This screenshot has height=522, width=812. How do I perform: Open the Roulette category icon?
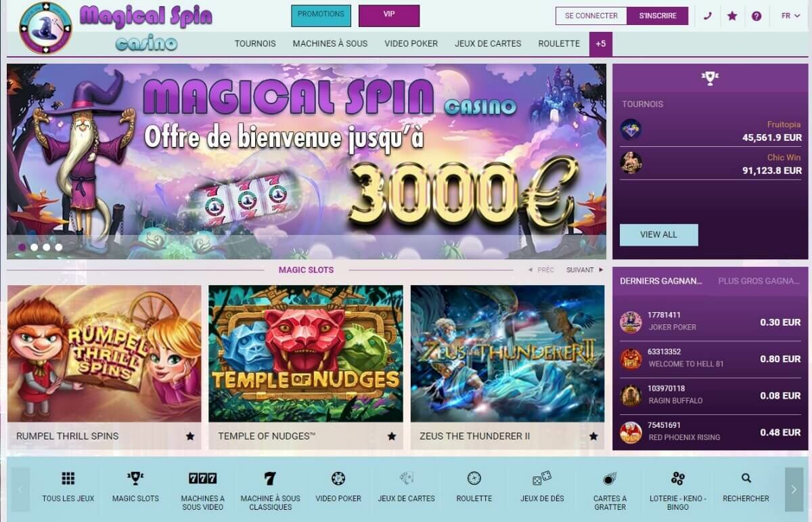(474, 478)
